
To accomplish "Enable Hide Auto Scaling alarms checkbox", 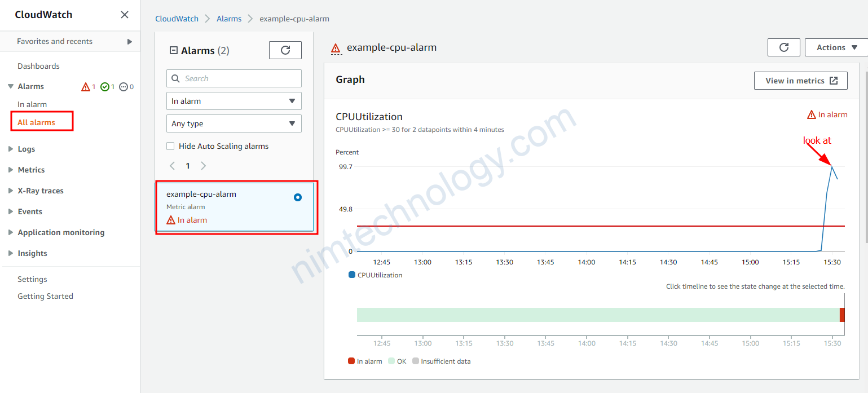I will pyautogui.click(x=170, y=146).
